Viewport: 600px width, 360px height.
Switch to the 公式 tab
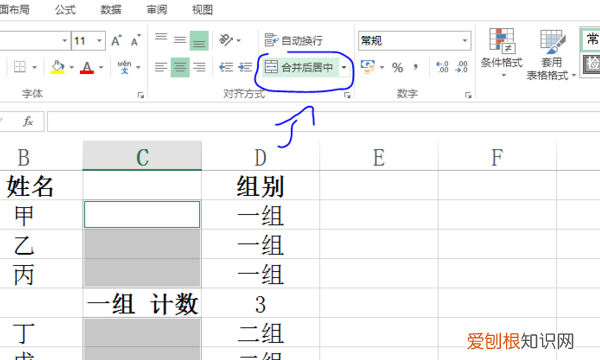tap(65, 10)
